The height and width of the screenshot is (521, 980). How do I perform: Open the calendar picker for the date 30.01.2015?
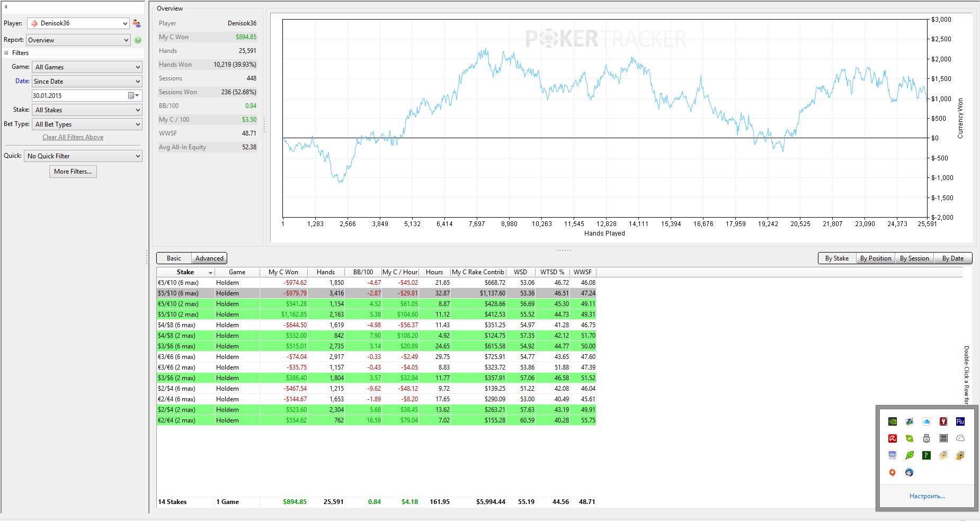click(x=133, y=95)
